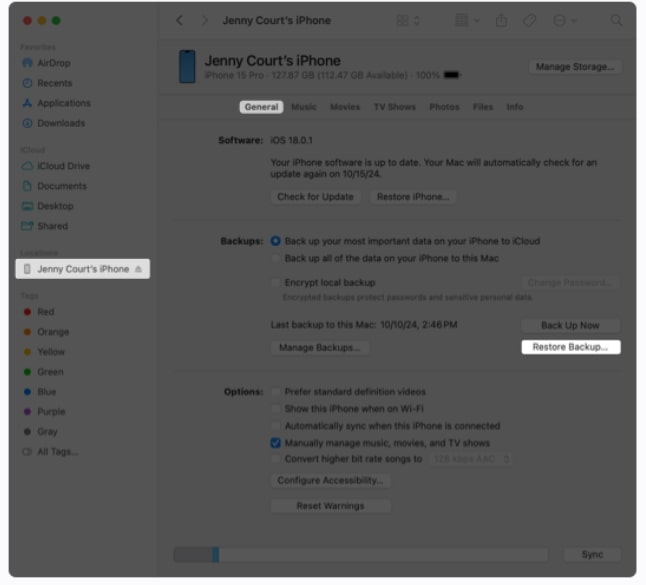Viewport: 646px width, 585px height.
Task: Click Check for Update button
Action: 315,197
